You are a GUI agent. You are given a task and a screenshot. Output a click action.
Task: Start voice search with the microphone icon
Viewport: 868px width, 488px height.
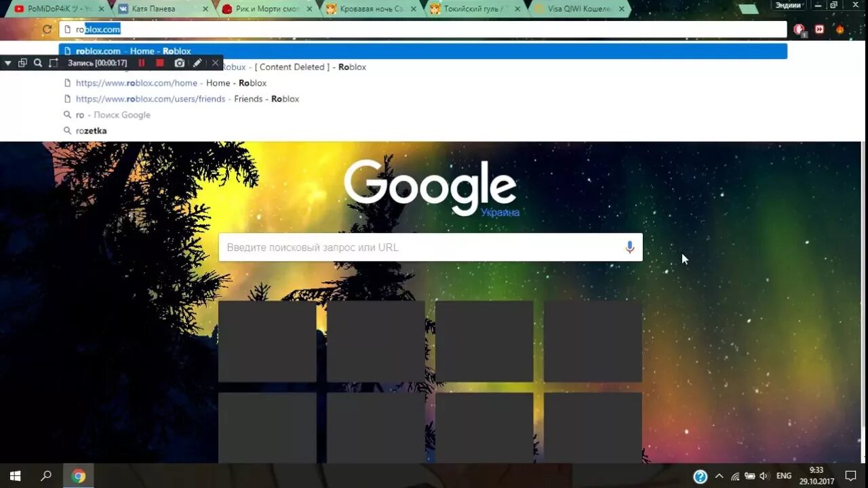pyautogui.click(x=629, y=247)
